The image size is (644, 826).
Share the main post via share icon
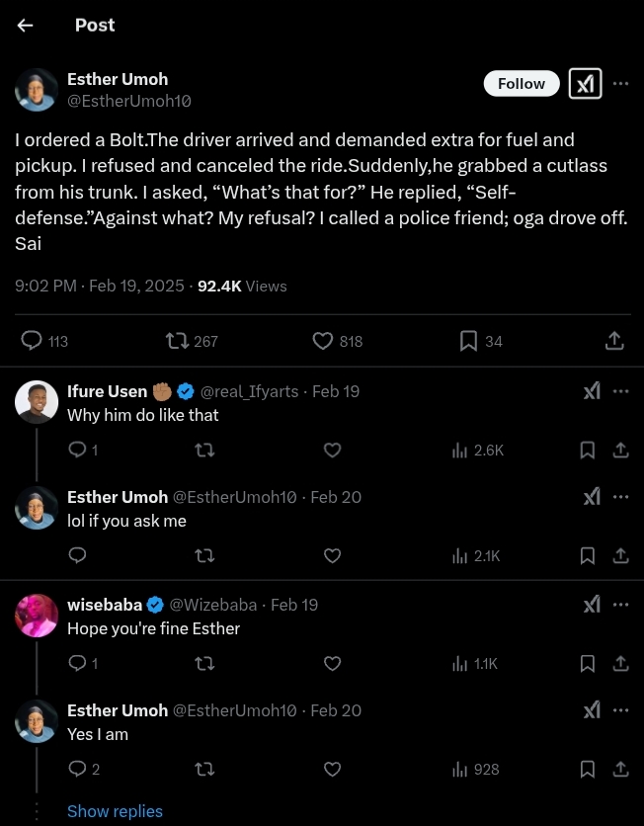coord(613,341)
